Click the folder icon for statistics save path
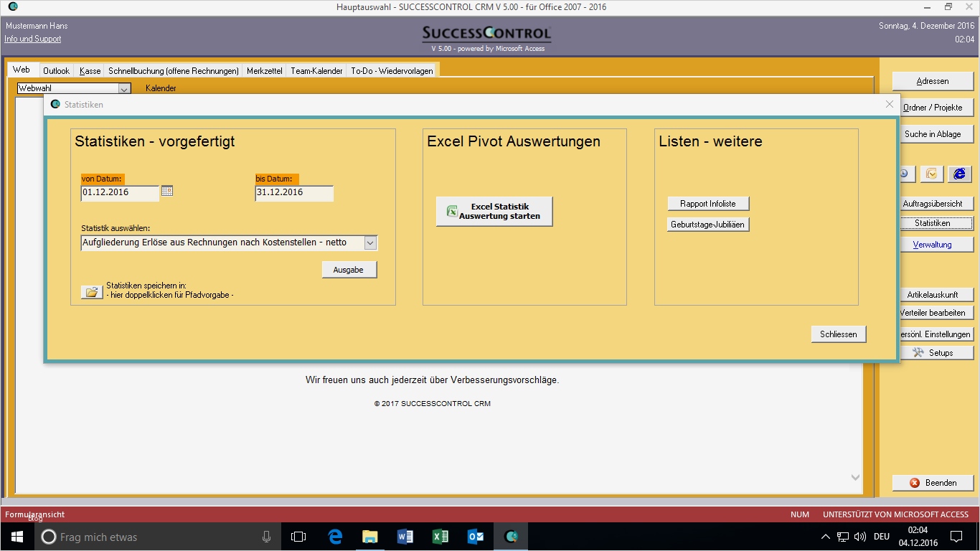980x551 pixels. pos(92,292)
